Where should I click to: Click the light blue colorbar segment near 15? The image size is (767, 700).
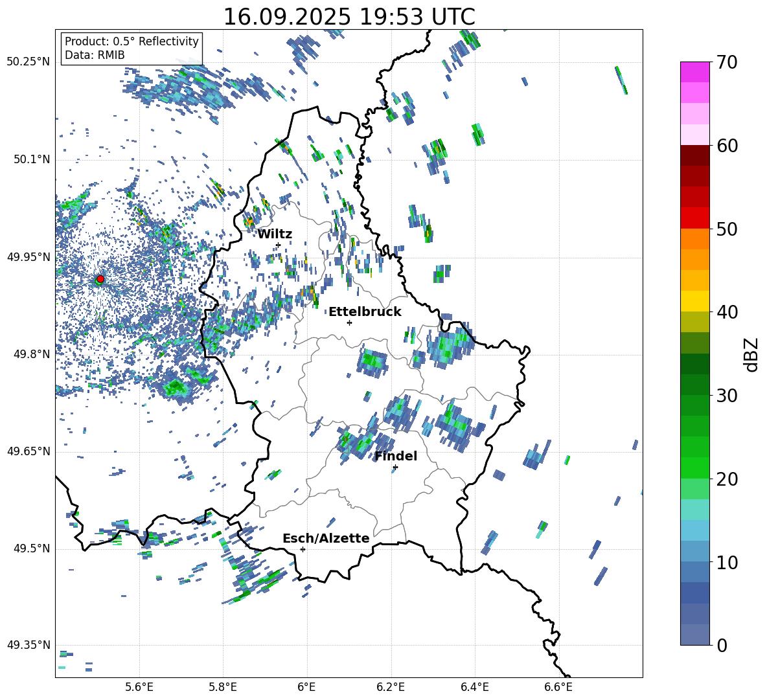[694, 530]
